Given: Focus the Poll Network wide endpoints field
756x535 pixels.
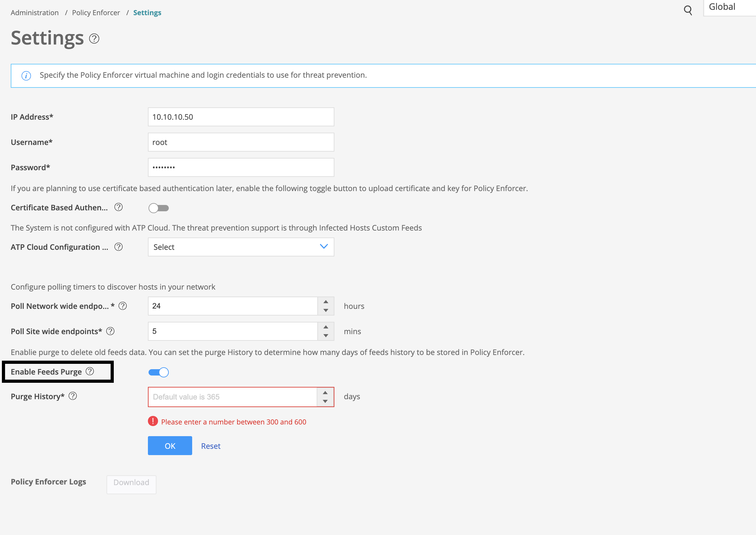Looking at the screenshot, I should (233, 306).
